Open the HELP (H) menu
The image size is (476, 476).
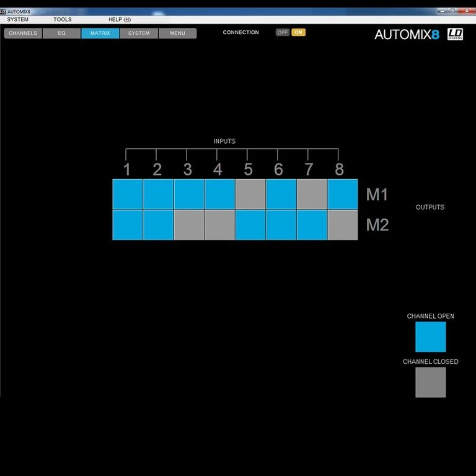120,20
